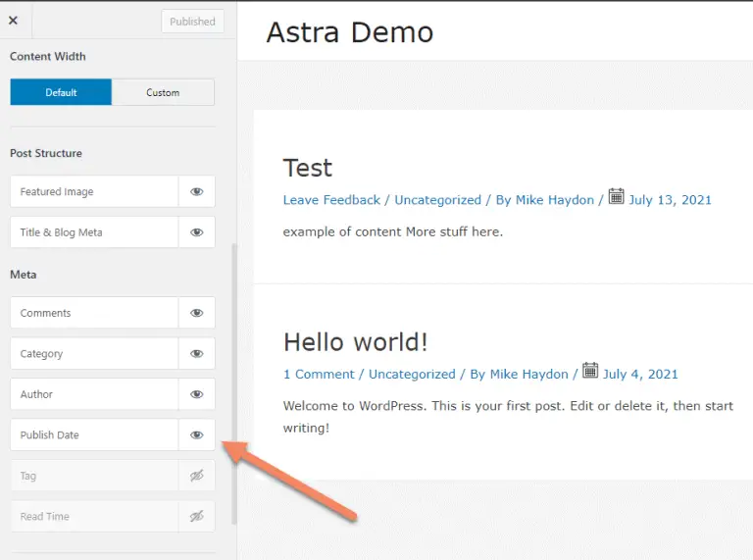Viewport: 753px width, 560px height.
Task: Click the 'example of content More stuff here.' text
Action: 393,232
